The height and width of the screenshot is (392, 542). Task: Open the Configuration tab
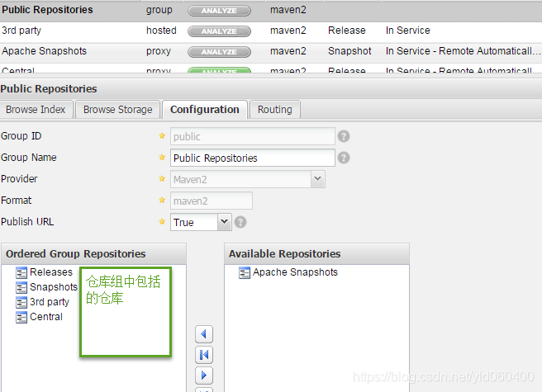[205, 110]
